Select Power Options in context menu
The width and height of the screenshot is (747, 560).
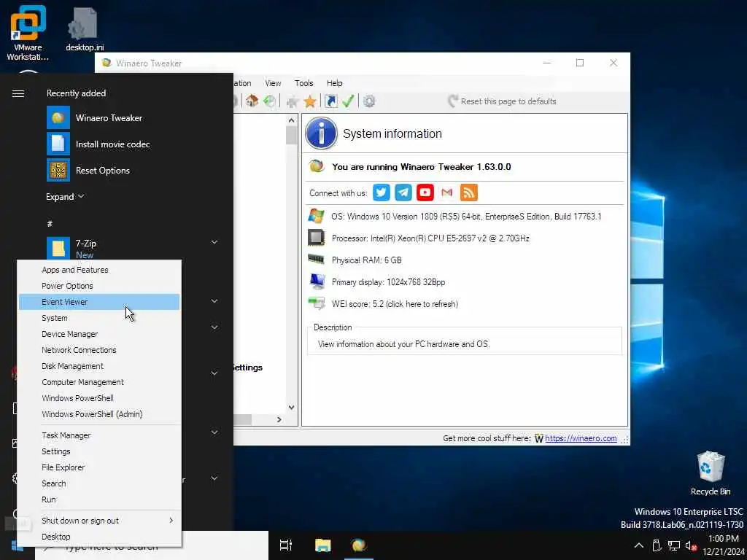coord(99,286)
